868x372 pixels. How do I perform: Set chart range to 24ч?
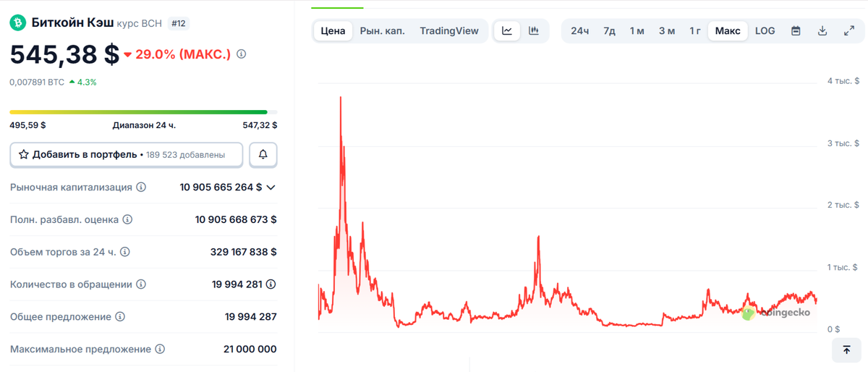(580, 31)
